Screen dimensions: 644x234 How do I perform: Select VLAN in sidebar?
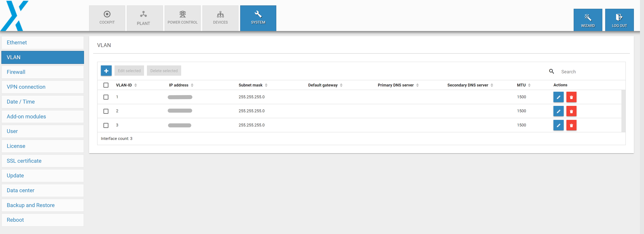pyautogui.click(x=43, y=57)
